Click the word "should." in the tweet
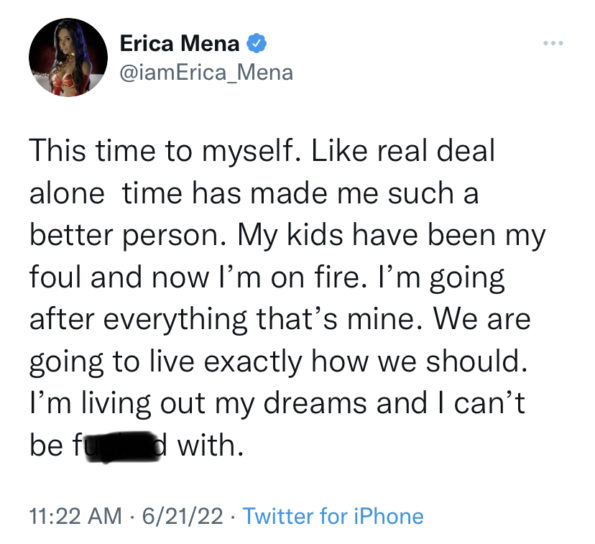The width and height of the screenshot is (595, 544). [x=477, y=361]
